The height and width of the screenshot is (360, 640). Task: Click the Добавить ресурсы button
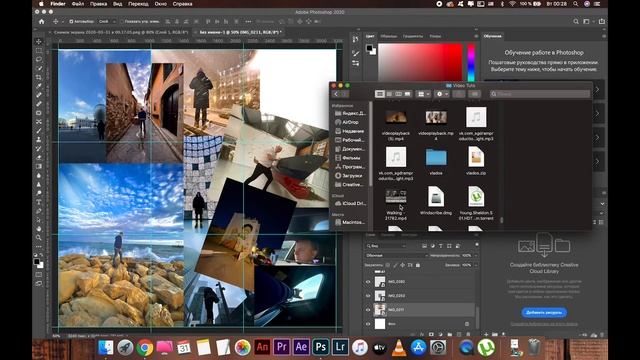(544, 312)
